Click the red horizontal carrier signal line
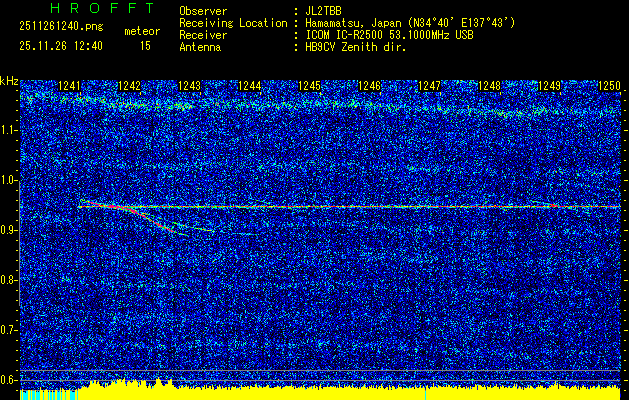Image resolution: width=629 pixels, height=400 pixels. [400, 207]
